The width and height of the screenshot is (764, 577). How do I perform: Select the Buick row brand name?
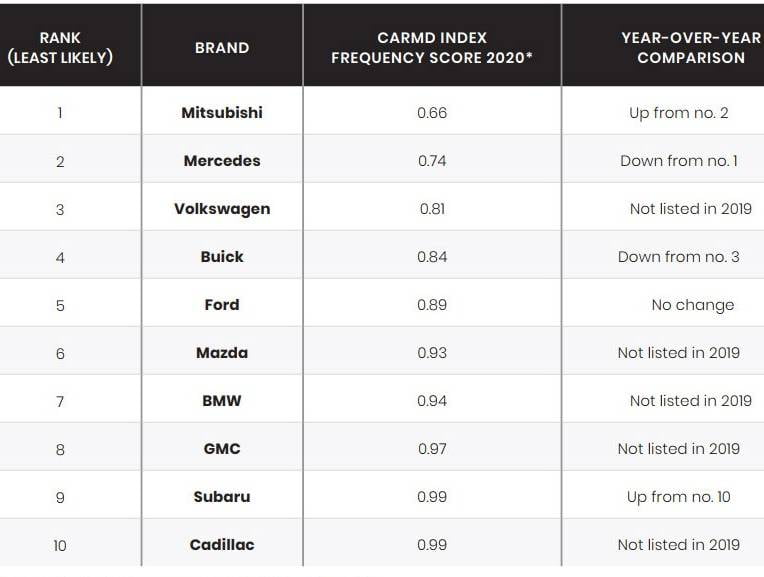(x=222, y=257)
